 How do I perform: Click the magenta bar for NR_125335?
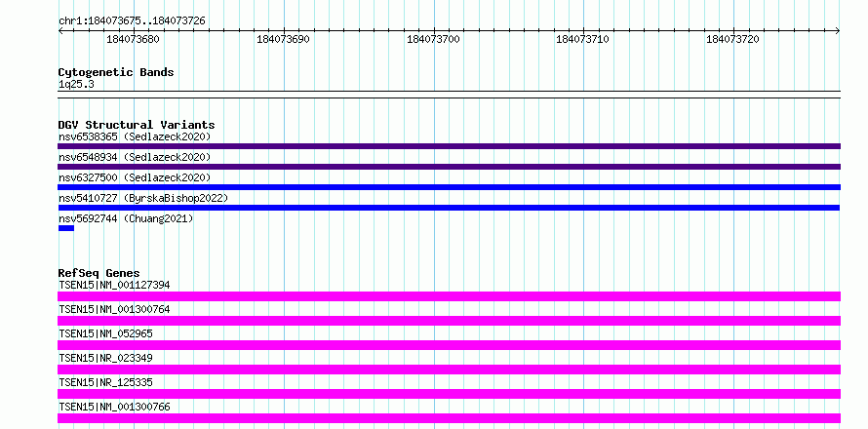pos(449,394)
